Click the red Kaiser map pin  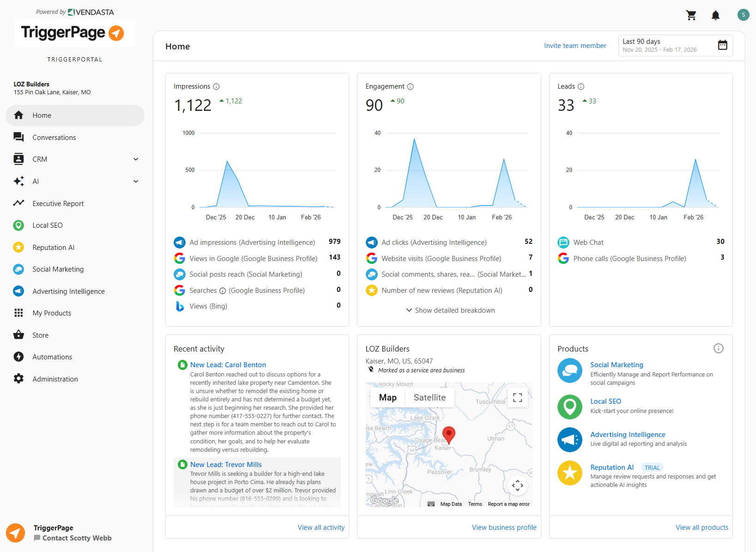tap(449, 435)
